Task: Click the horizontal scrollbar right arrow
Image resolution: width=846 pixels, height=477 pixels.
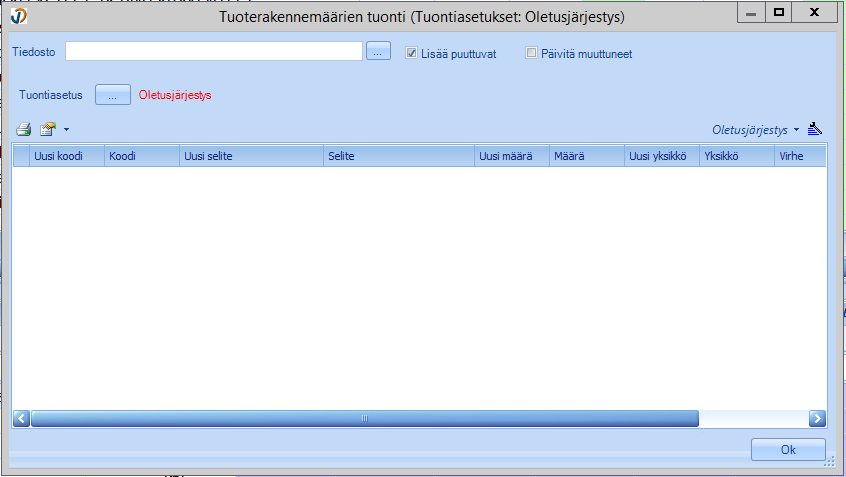Action: [x=817, y=418]
